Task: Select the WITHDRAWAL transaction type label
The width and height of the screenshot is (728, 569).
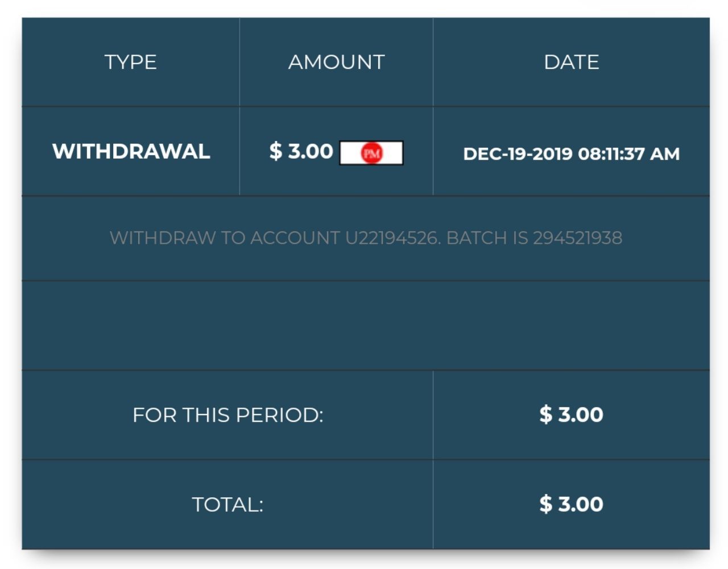Action: click(x=131, y=151)
